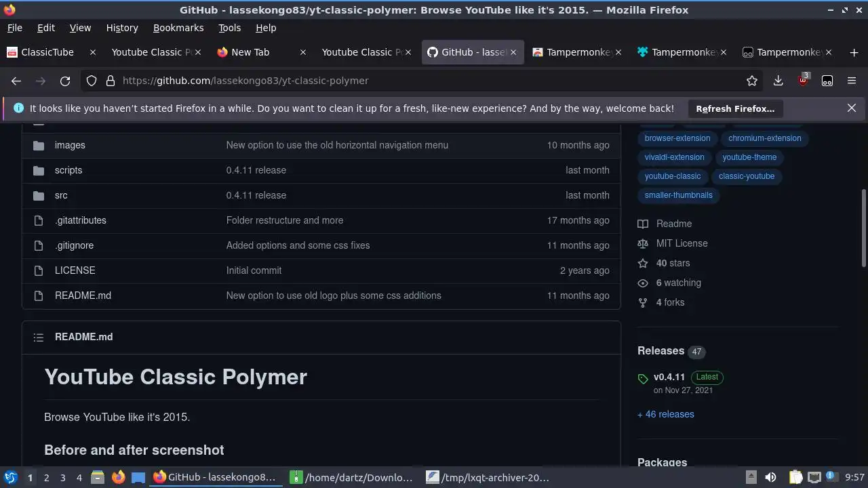The height and width of the screenshot is (488, 868).
Task: Open the volume control tray icon
Action: pyautogui.click(x=770, y=478)
